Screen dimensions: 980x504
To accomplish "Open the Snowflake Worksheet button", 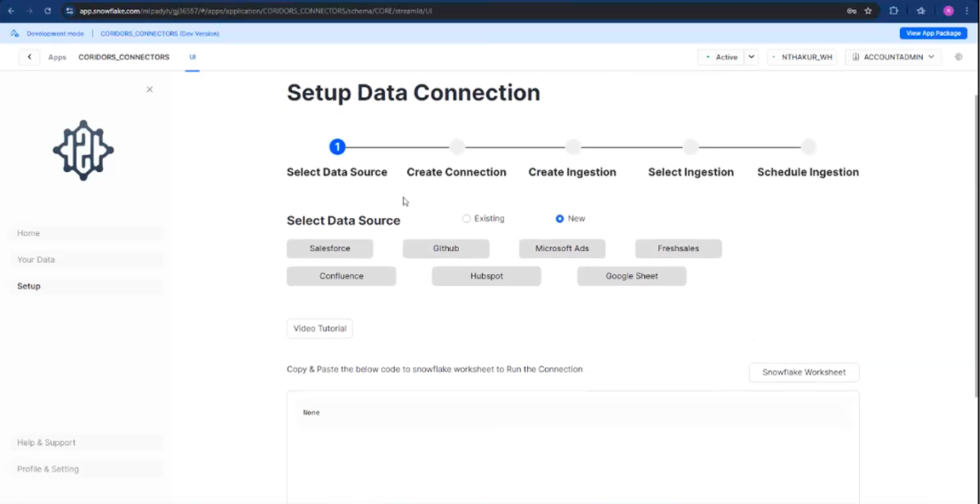I will (x=803, y=372).
